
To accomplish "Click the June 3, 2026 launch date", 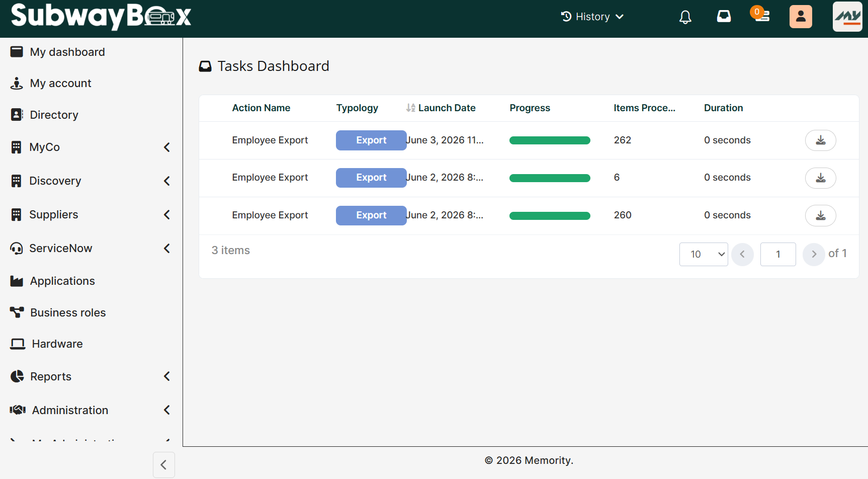I will click(445, 140).
